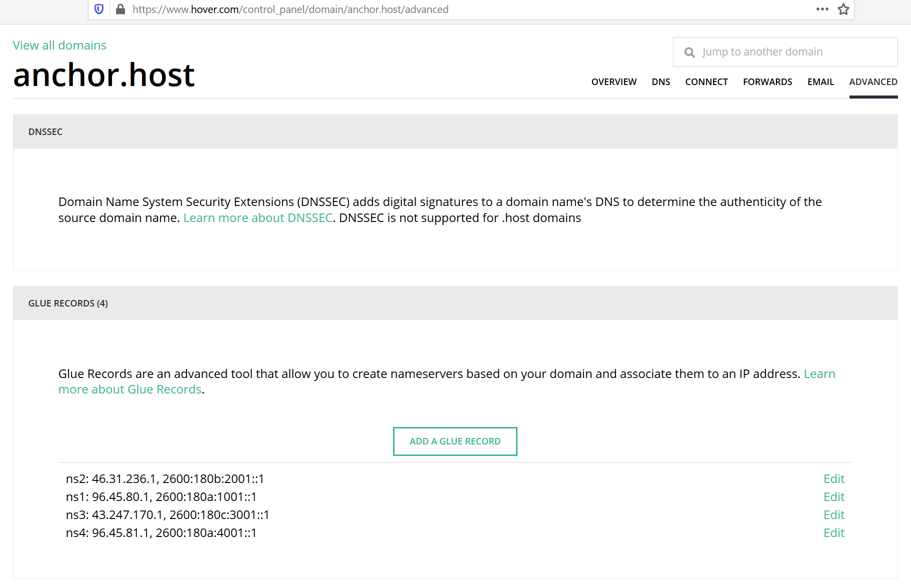
Task: Click the ns4: 96.45.81.1 record text
Action: 161,533
